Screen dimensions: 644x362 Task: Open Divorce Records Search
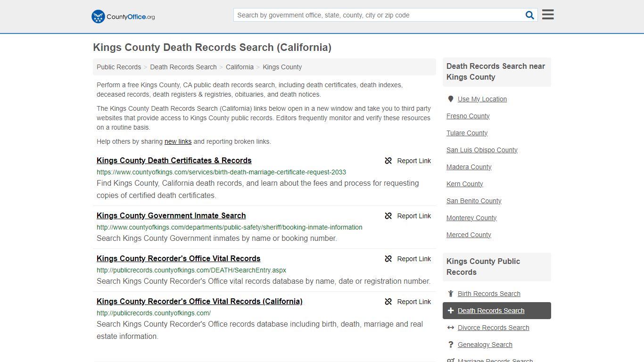coord(493,328)
